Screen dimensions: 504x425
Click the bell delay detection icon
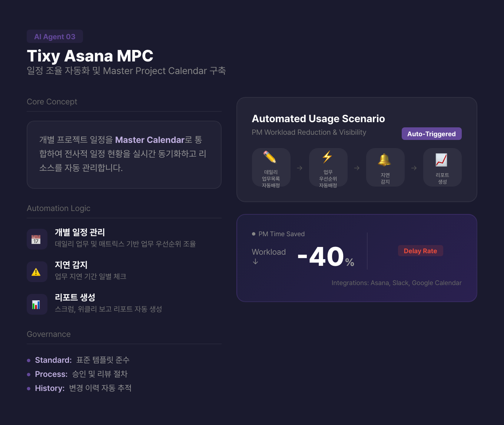point(384,160)
